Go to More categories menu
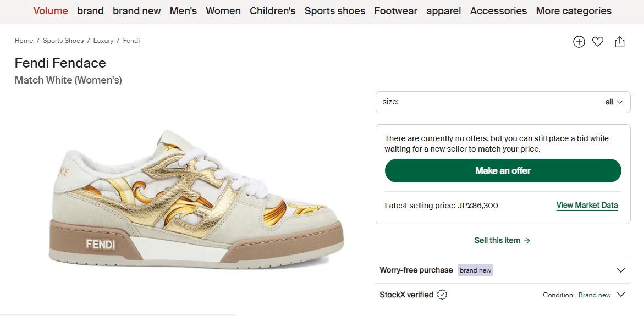 coord(574,11)
